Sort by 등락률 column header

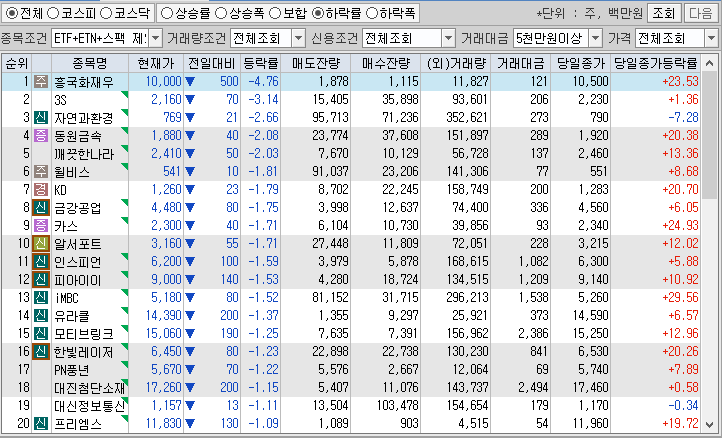coord(260,64)
